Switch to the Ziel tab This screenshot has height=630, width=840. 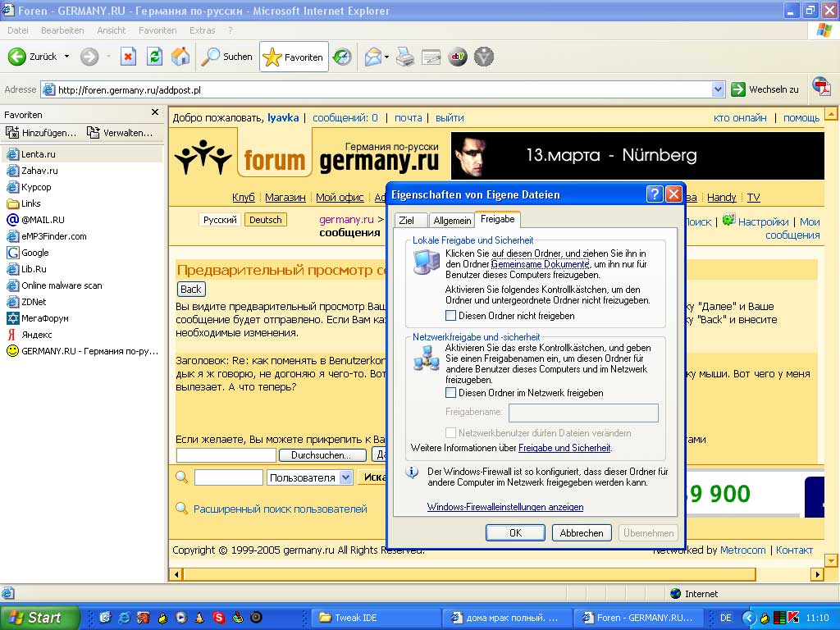[411, 220]
